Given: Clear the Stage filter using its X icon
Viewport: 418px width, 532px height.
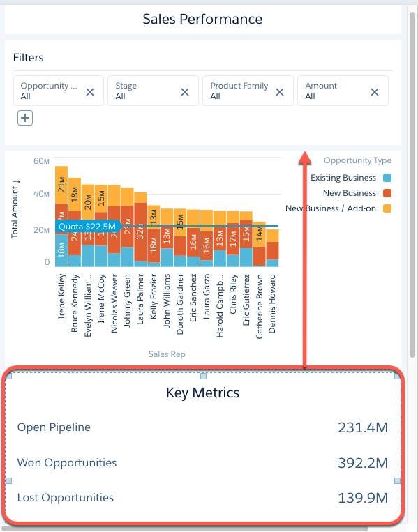Looking at the screenshot, I should [185, 92].
